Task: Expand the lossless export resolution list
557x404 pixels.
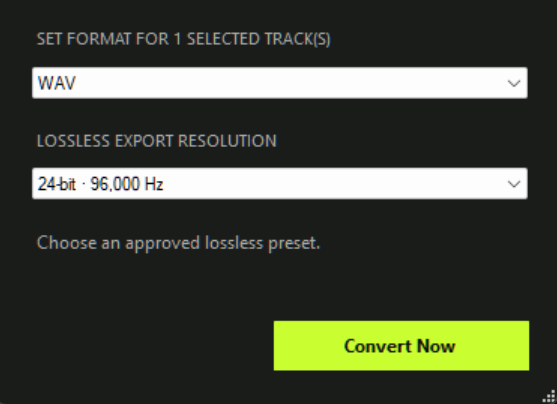Action: [x=280, y=183]
